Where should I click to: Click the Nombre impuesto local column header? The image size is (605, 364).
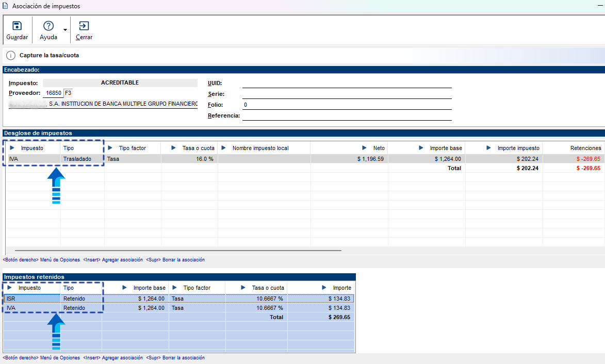(x=260, y=148)
